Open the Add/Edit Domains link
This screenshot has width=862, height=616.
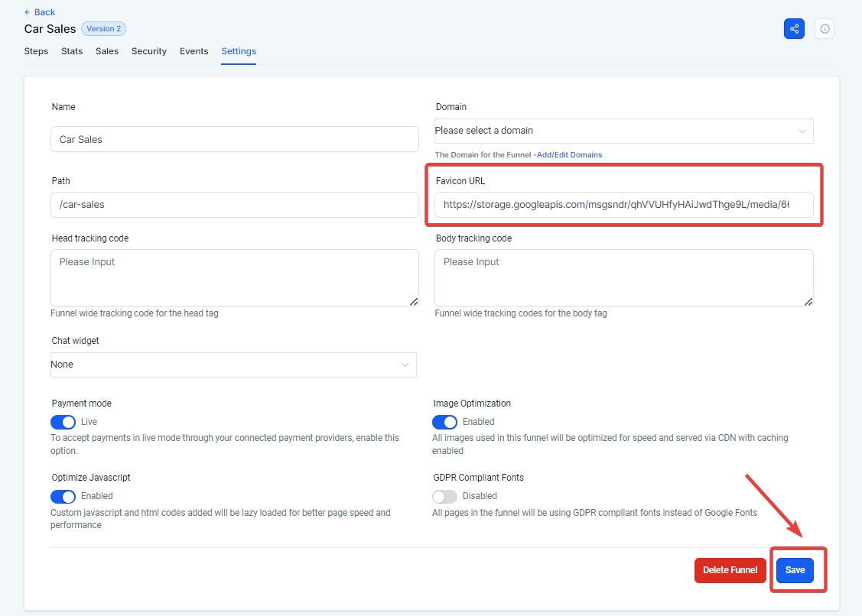[570, 155]
